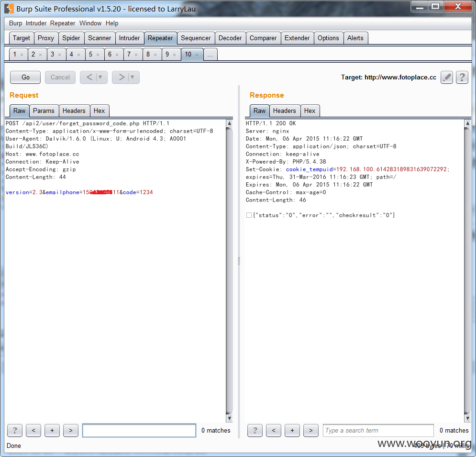Click the JSON checkresult response body
The height and width of the screenshot is (457, 476).
coord(323,215)
